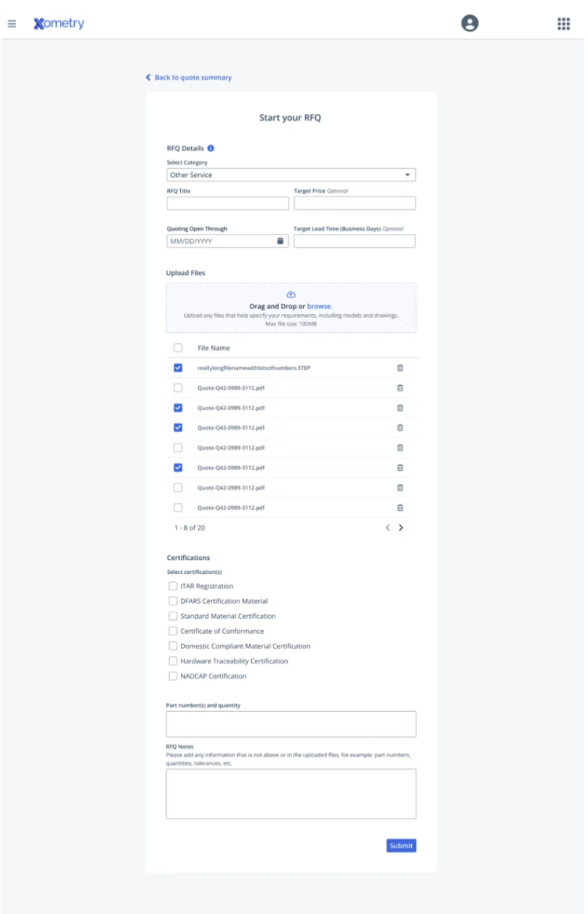
Task: Click the back arrow chevron icon
Action: click(x=148, y=77)
